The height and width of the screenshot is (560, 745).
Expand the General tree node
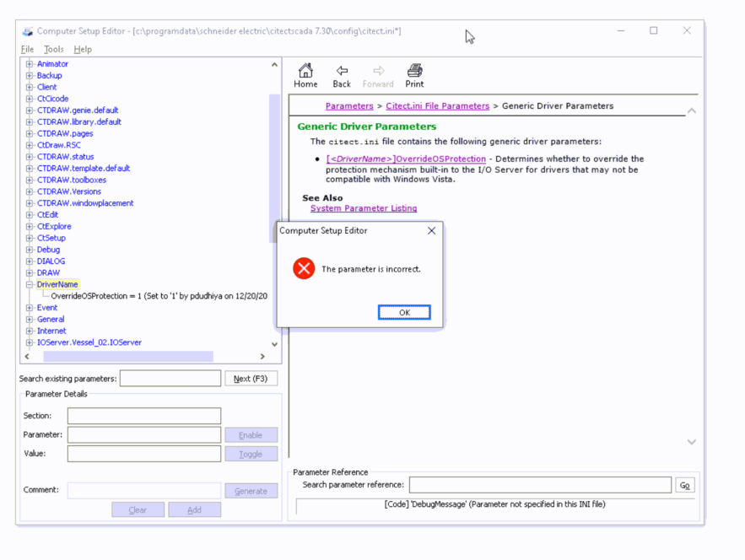click(30, 319)
